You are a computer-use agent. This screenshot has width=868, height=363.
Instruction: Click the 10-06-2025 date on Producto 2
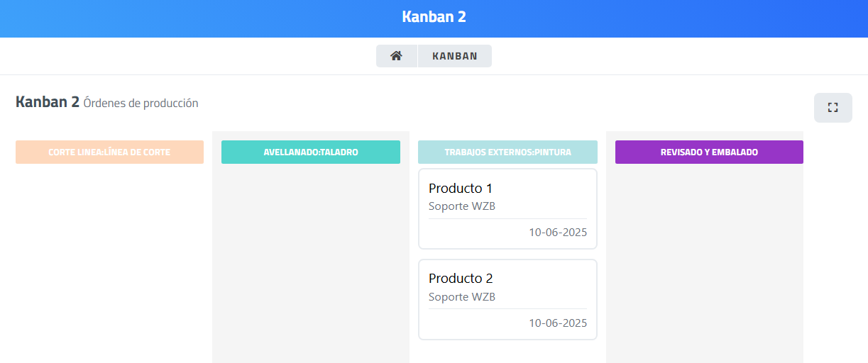[x=558, y=323]
